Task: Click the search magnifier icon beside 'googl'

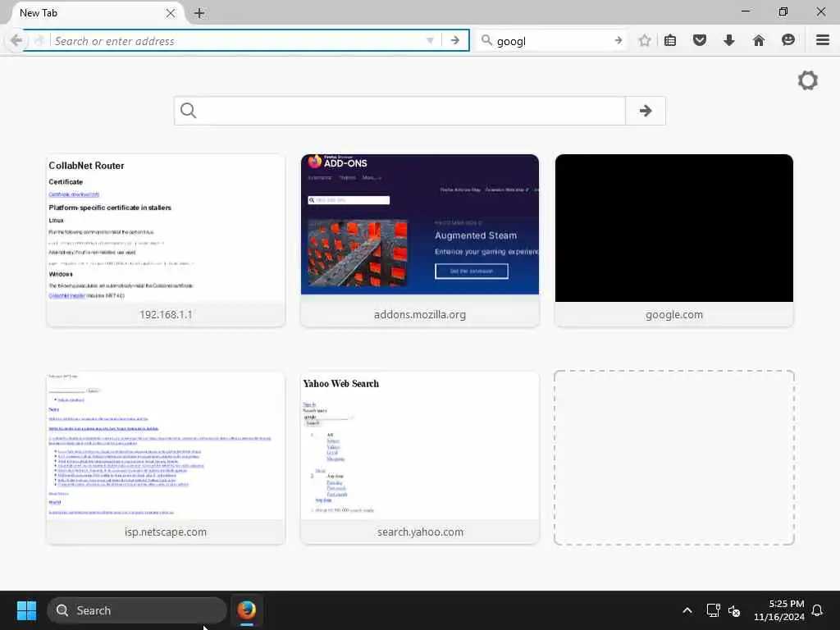Action: pos(486,41)
